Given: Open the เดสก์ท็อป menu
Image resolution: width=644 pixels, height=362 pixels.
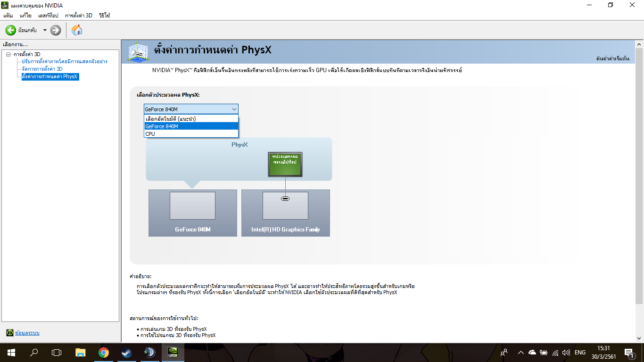Looking at the screenshot, I should point(48,16).
